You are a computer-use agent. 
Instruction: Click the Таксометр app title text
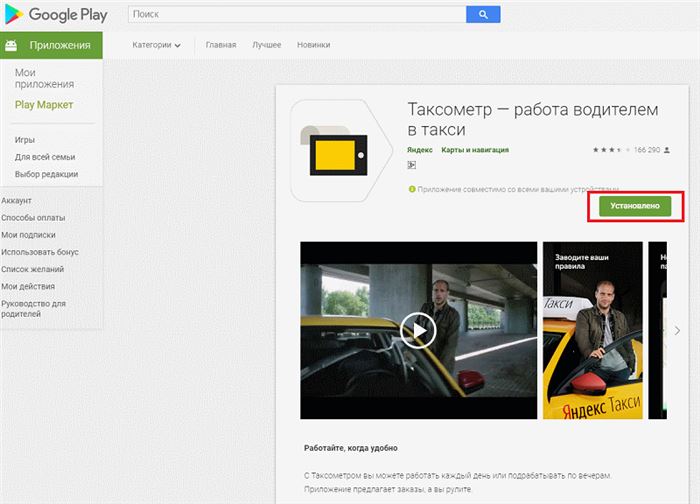pos(533,119)
